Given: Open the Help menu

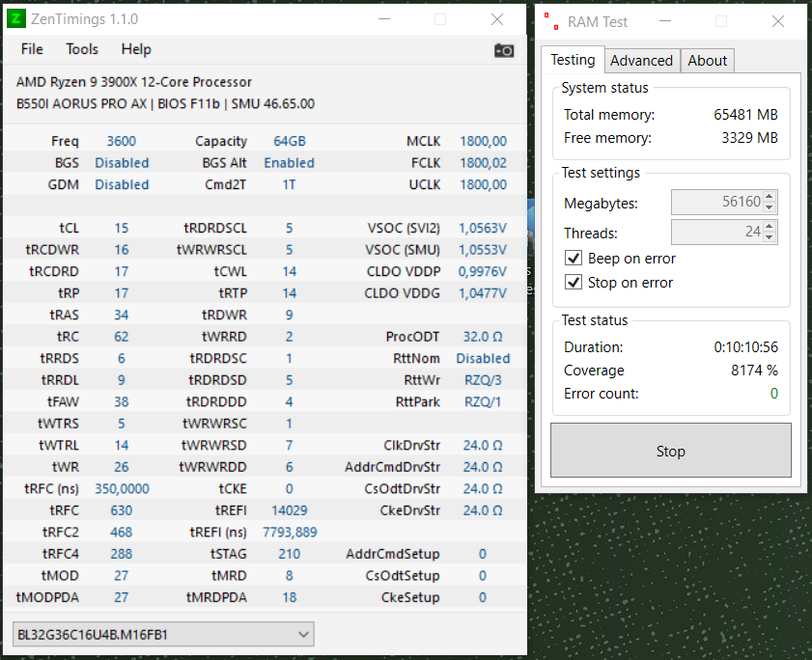Looking at the screenshot, I should point(136,49).
